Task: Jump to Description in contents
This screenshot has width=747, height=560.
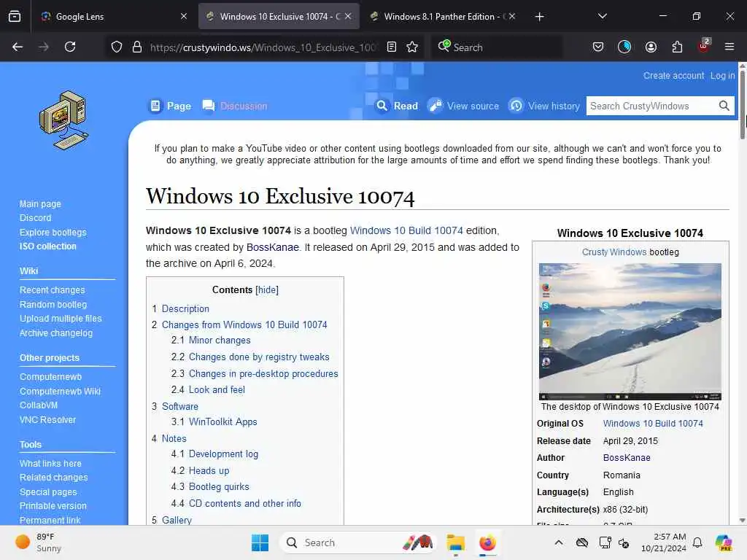Action: coord(185,308)
